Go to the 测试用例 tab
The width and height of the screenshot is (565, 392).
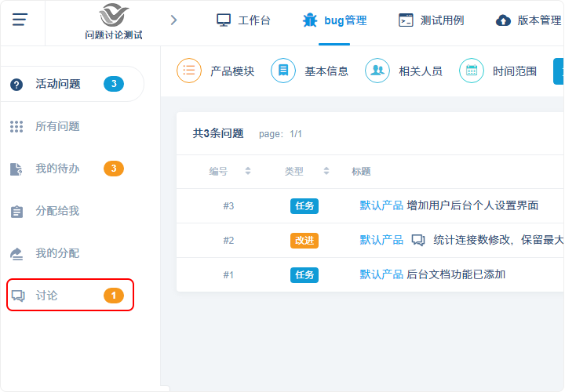coord(431,20)
